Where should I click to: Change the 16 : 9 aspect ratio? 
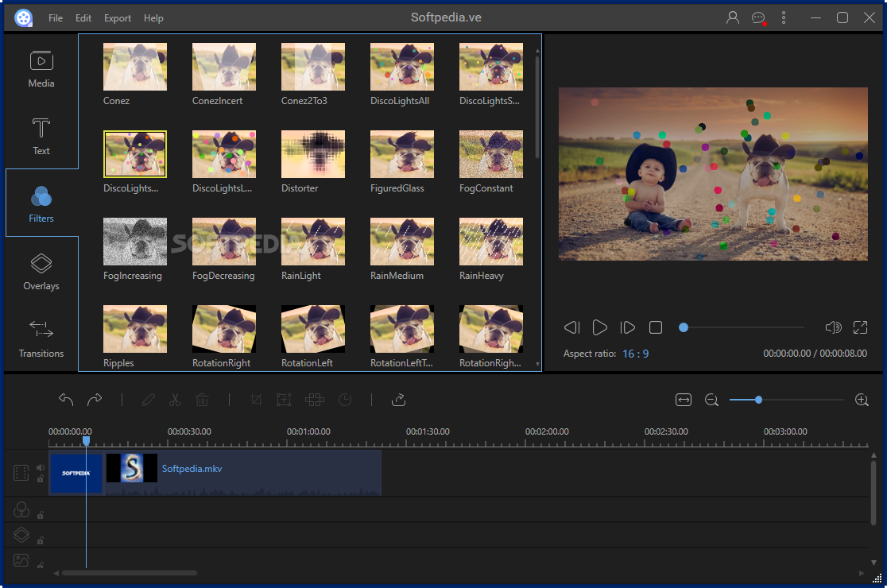pyautogui.click(x=635, y=354)
